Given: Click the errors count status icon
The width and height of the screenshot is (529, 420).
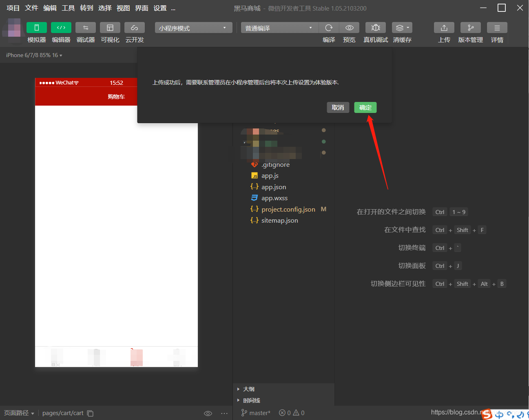Looking at the screenshot, I should (x=285, y=413).
